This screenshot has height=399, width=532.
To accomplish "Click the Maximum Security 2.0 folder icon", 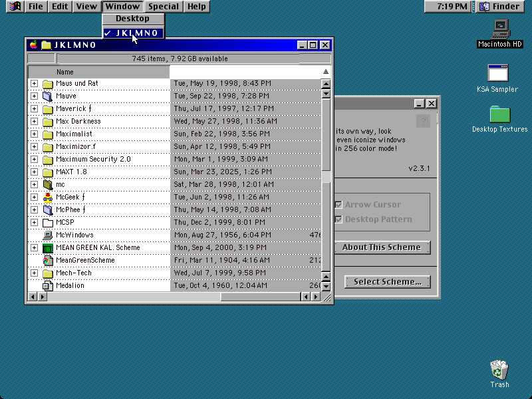I will (x=48, y=160).
